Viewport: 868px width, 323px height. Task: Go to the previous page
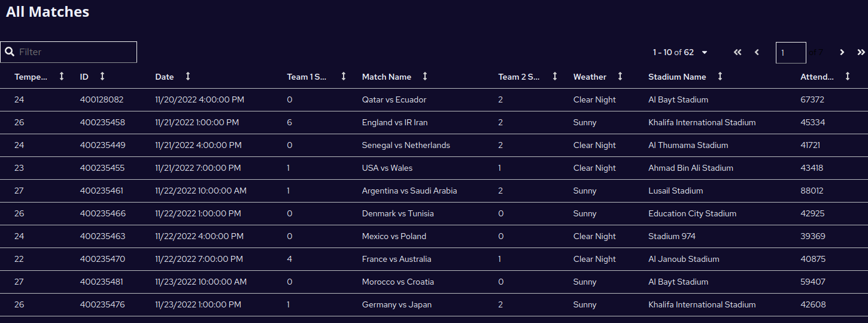coord(757,52)
